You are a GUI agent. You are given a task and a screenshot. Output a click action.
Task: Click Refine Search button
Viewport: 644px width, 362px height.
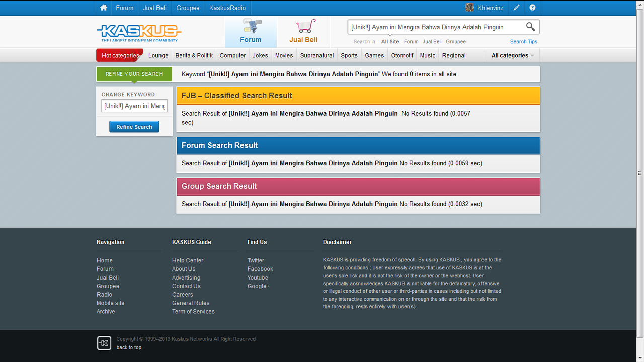pos(134,127)
